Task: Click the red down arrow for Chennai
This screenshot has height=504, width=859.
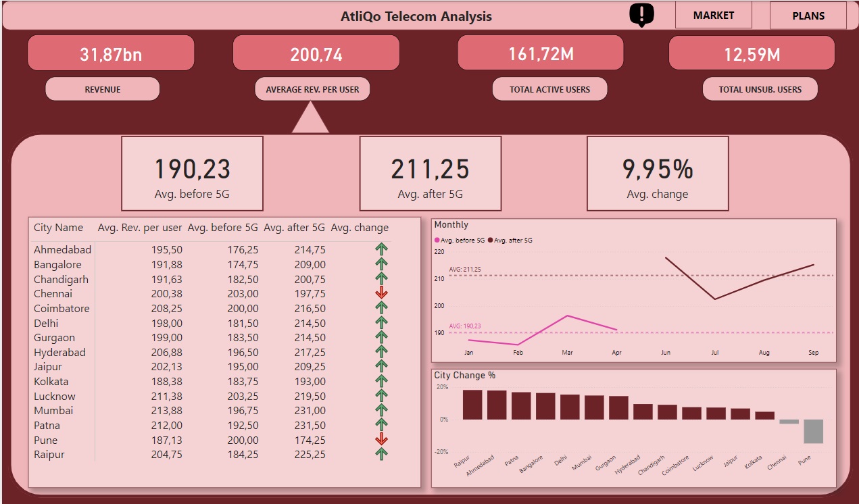Action: (x=381, y=293)
